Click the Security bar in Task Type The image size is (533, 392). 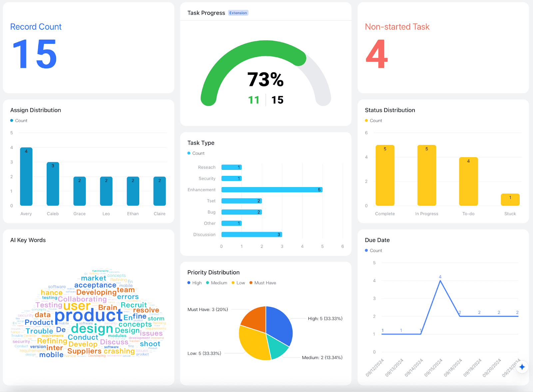point(232,179)
